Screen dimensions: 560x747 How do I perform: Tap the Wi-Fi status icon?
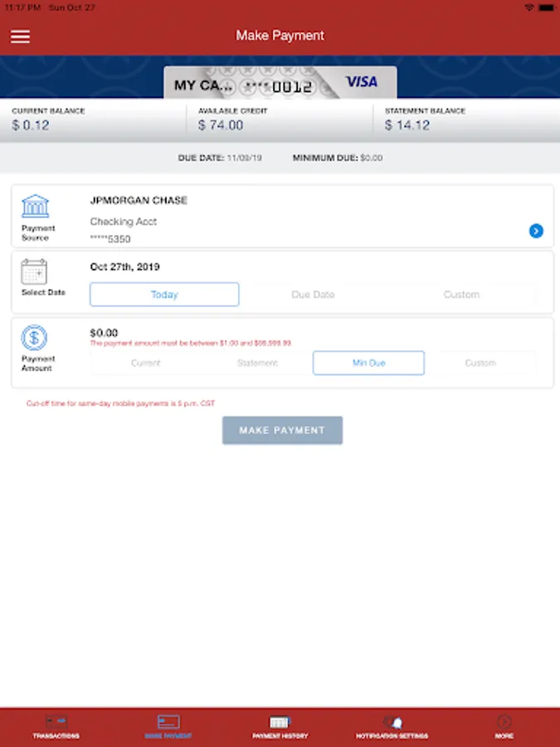point(529,7)
